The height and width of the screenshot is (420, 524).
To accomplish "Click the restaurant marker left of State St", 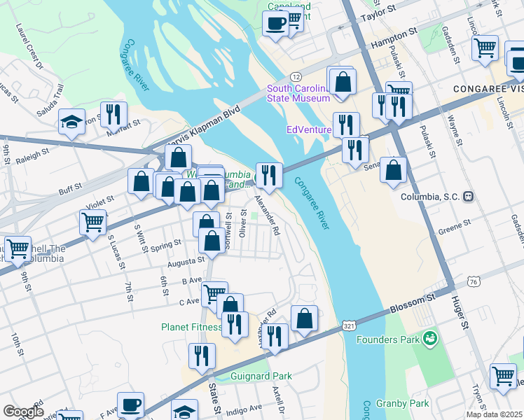I will [x=202, y=358].
